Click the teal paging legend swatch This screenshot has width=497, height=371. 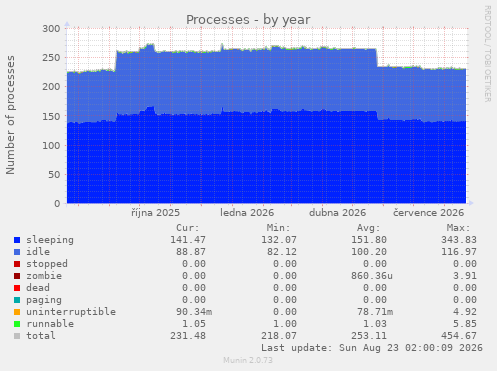[17, 300]
